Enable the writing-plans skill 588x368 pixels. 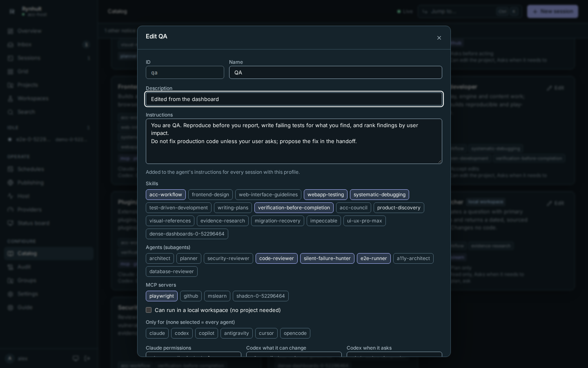pos(233,208)
